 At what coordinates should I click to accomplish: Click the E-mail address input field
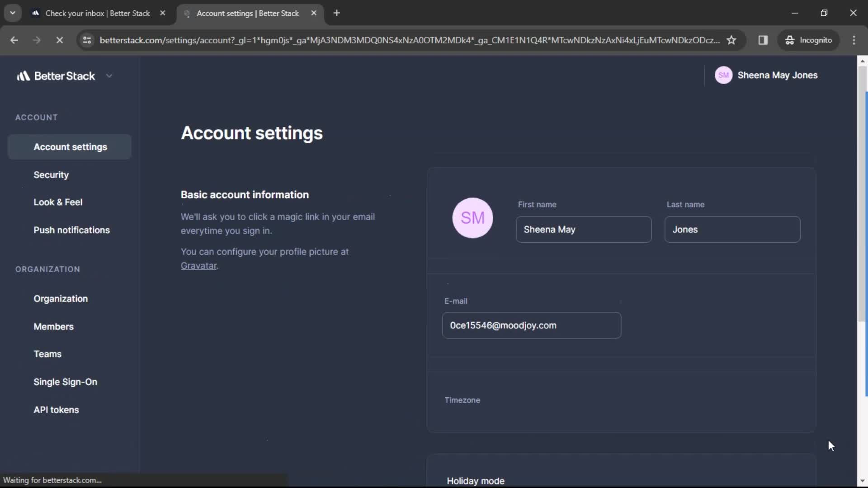tap(531, 325)
